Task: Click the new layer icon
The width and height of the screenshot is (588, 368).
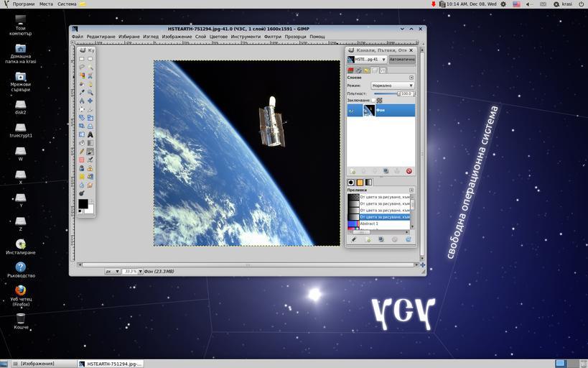Action: click(353, 171)
